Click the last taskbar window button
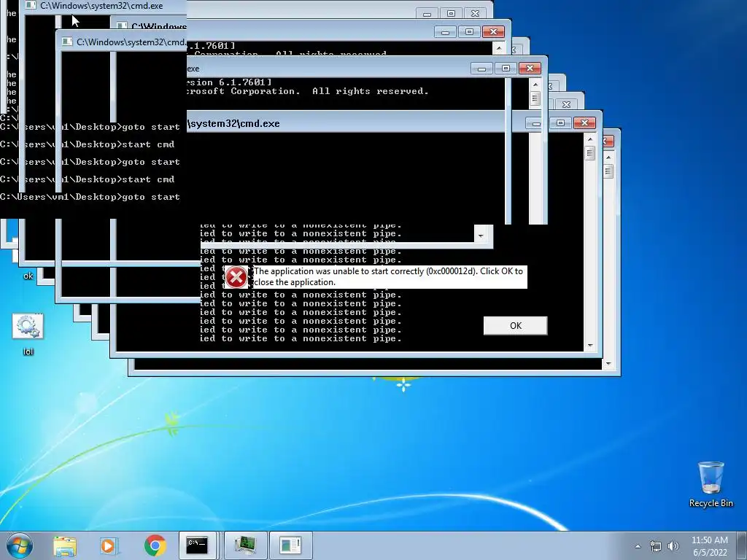Screen dimensions: 747x560 (290, 545)
